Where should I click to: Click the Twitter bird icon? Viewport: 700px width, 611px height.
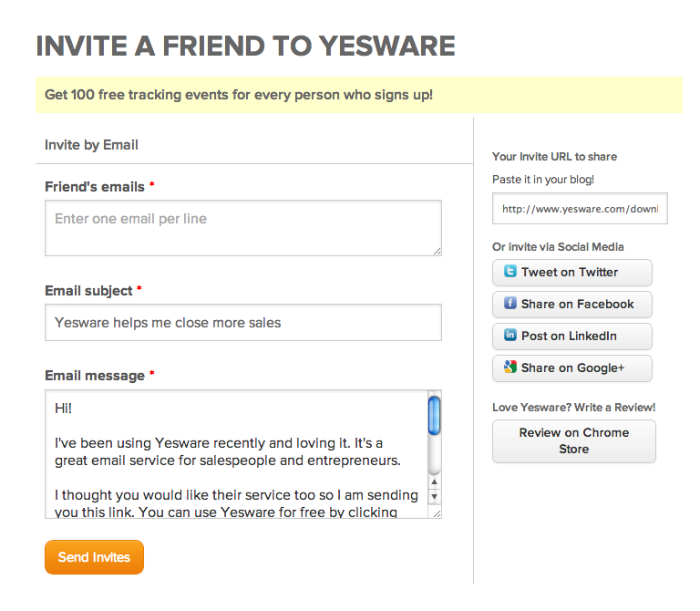point(510,272)
